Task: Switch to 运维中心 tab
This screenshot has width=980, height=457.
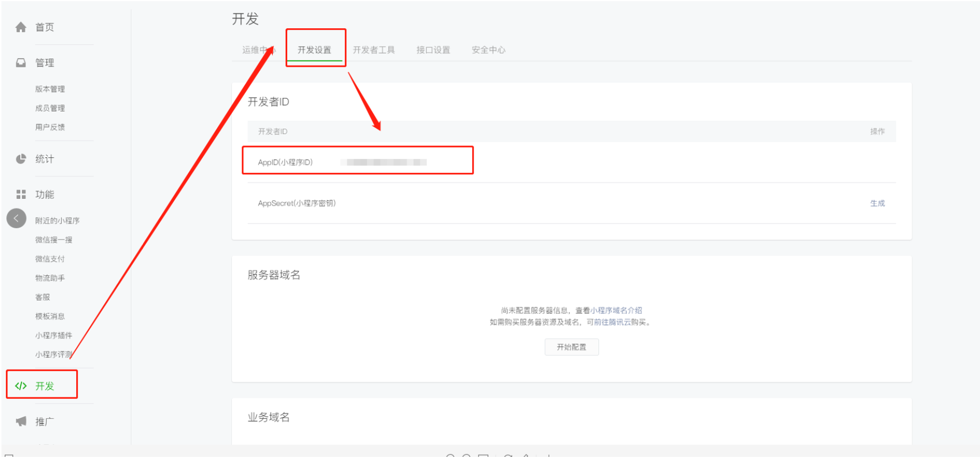Action: pos(259,50)
